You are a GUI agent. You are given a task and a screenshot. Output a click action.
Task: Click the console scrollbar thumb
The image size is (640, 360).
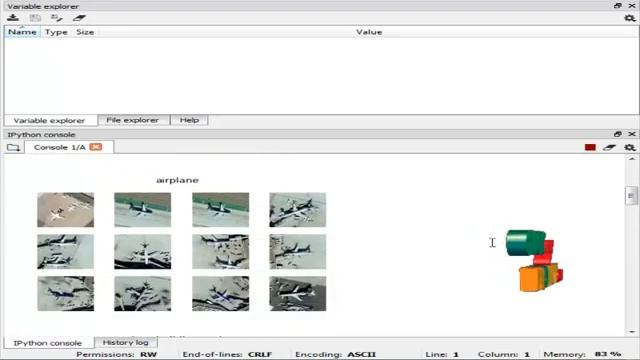pyautogui.click(x=631, y=196)
